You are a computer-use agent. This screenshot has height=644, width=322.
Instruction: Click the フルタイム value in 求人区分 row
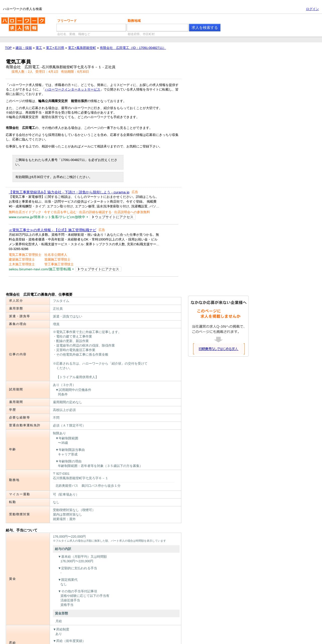pyautogui.click(x=61, y=301)
